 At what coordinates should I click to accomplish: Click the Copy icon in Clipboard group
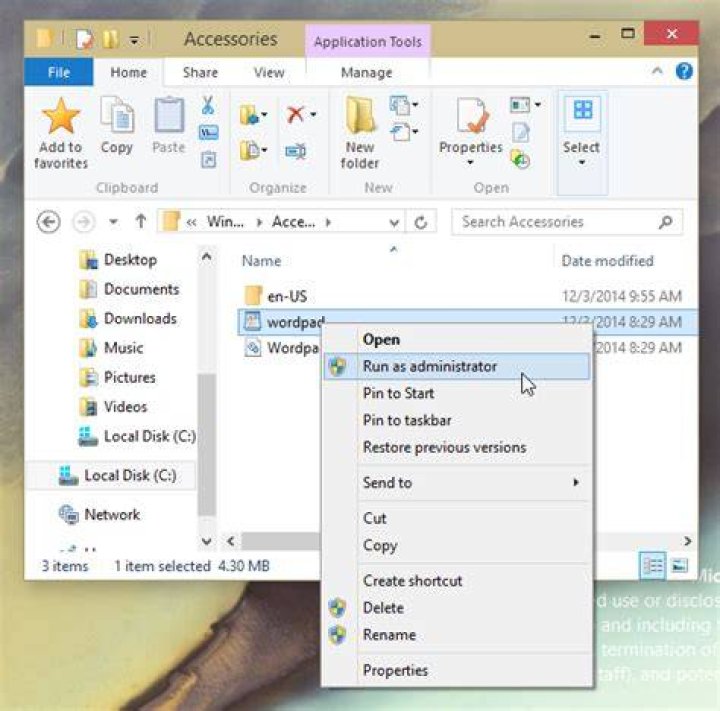(117, 114)
